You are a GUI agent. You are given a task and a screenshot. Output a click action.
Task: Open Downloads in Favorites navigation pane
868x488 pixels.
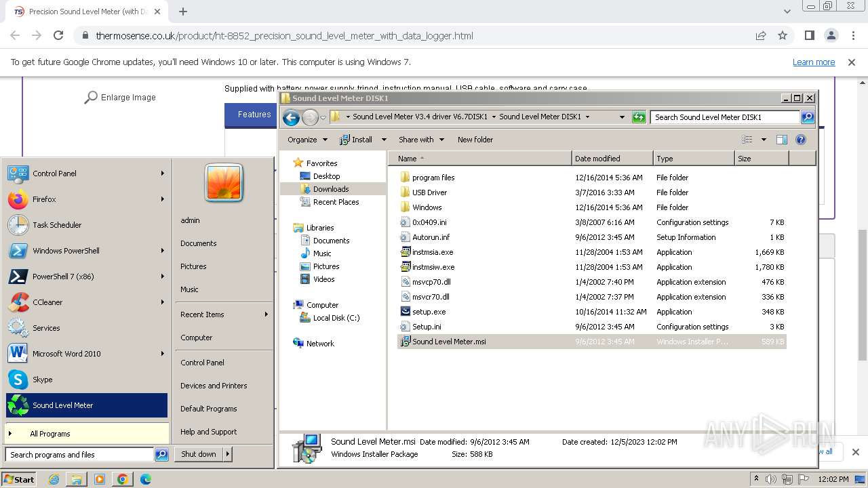coord(331,189)
